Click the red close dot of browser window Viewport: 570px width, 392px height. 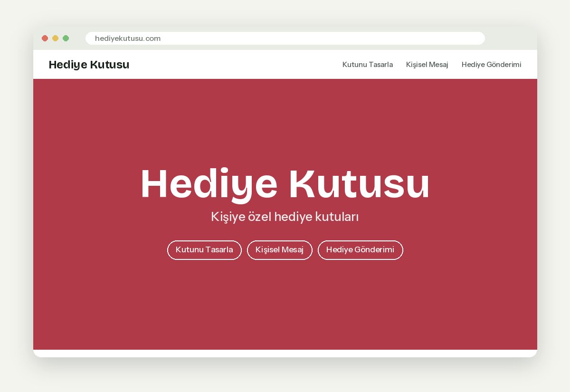pyautogui.click(x=45, y=38)
